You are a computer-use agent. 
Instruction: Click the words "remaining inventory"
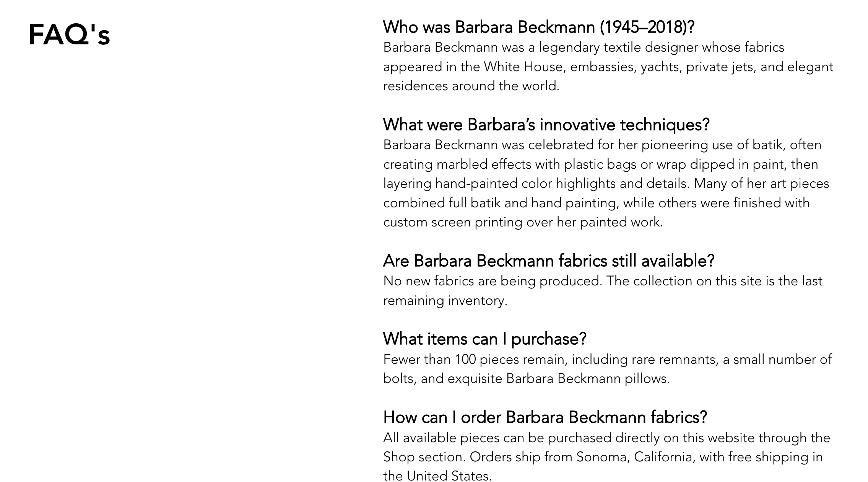pyautogui.click(x=445, y=301)
